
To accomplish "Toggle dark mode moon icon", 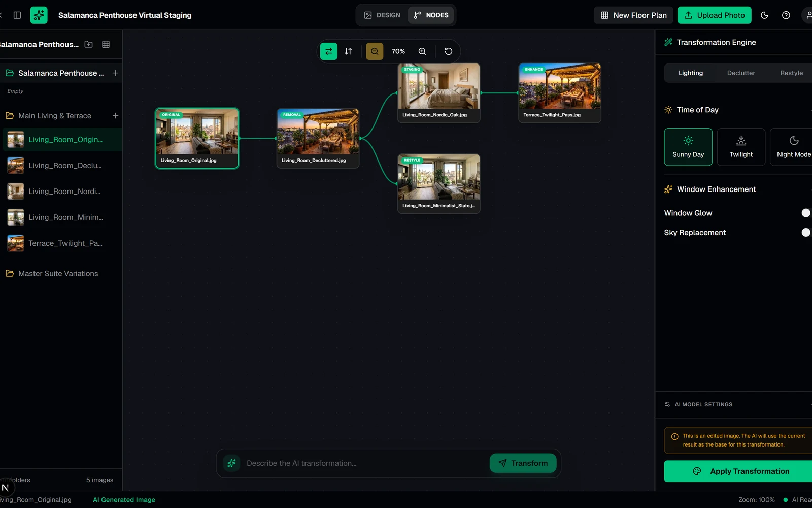I will coord(764,15).
